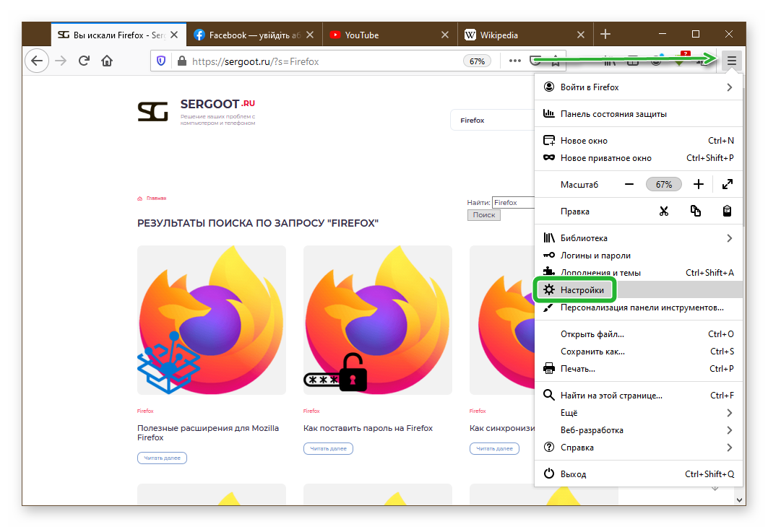Click the back navigation arrow

tap(37, 61)
